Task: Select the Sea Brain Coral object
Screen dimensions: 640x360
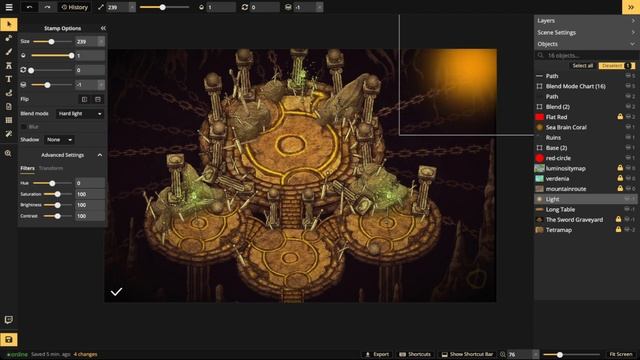Action: pyautogui.click(x=587, y=127)
